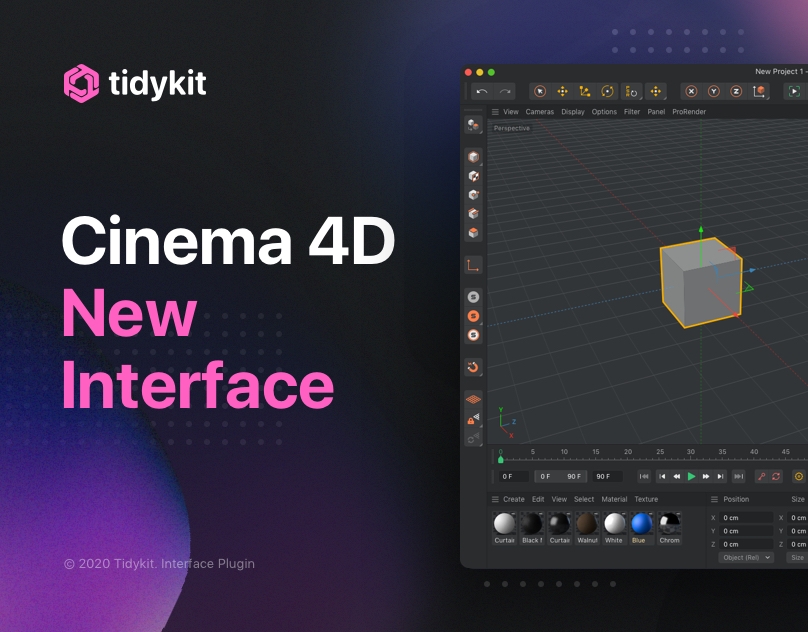Click the Make Editable icon
The height and width of the screenshot is (632, 808).
click(x=473, y=125)
